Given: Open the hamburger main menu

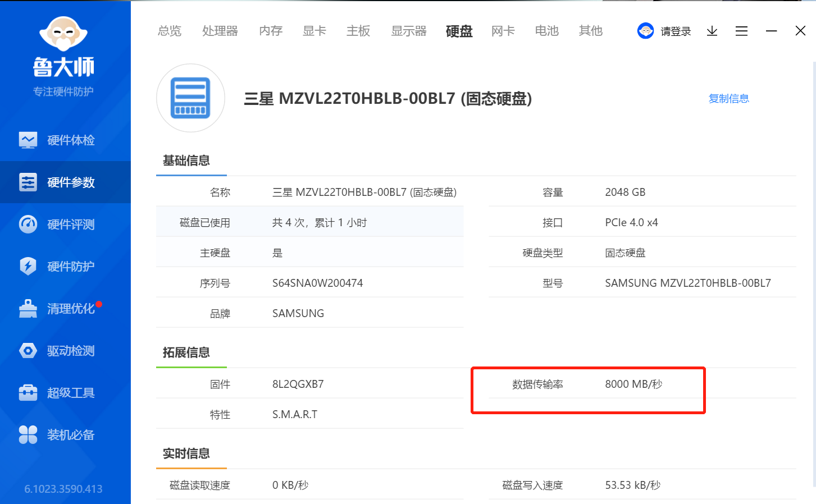Looking at the screenshot, I should click(x=741, y=31).
